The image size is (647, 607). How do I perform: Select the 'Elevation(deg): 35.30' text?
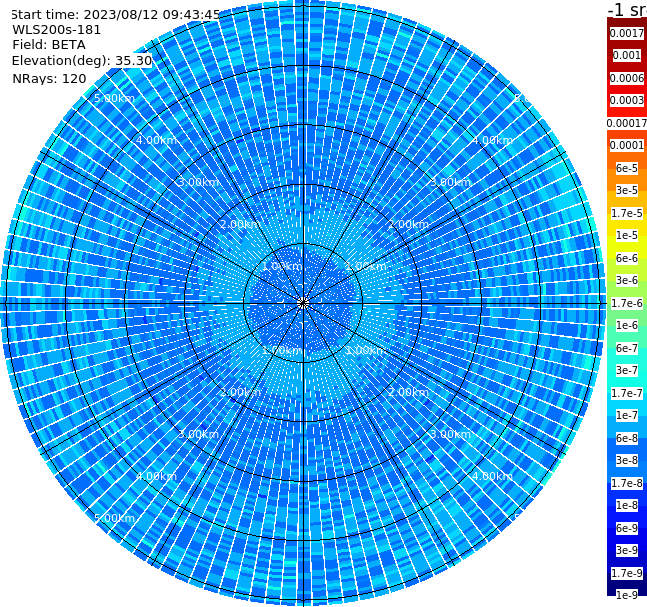[82, 61]
